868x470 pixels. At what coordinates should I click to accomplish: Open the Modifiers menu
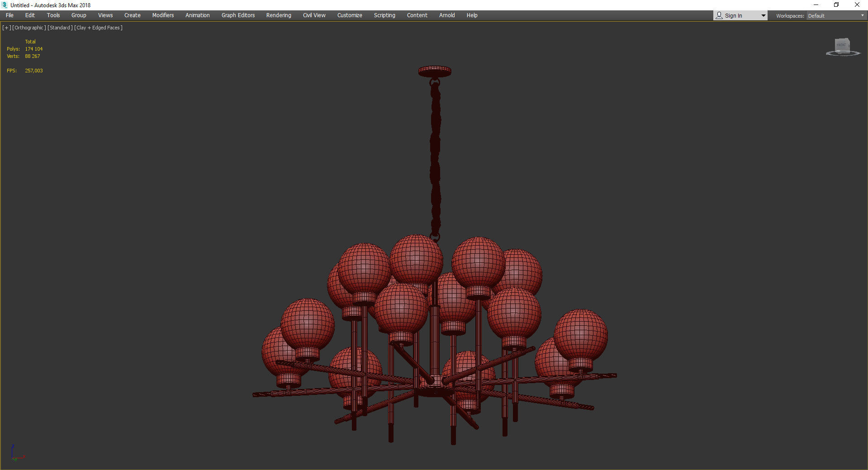163,15
